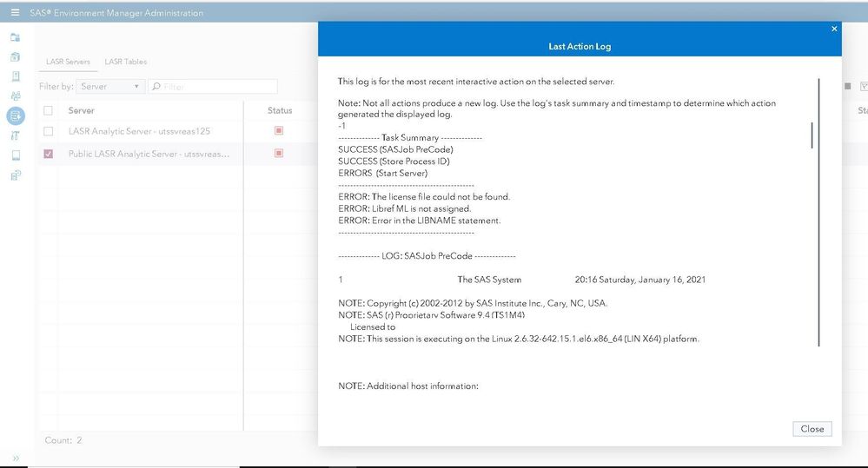Click stopped status icon for Public LASR Analytic Server

[279, 153]
